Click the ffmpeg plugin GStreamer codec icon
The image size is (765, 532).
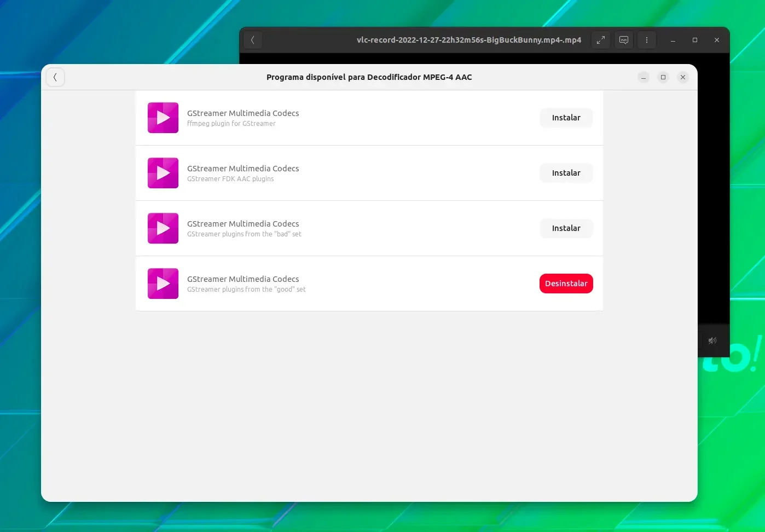pyautogui.click(x=163, y=118)
